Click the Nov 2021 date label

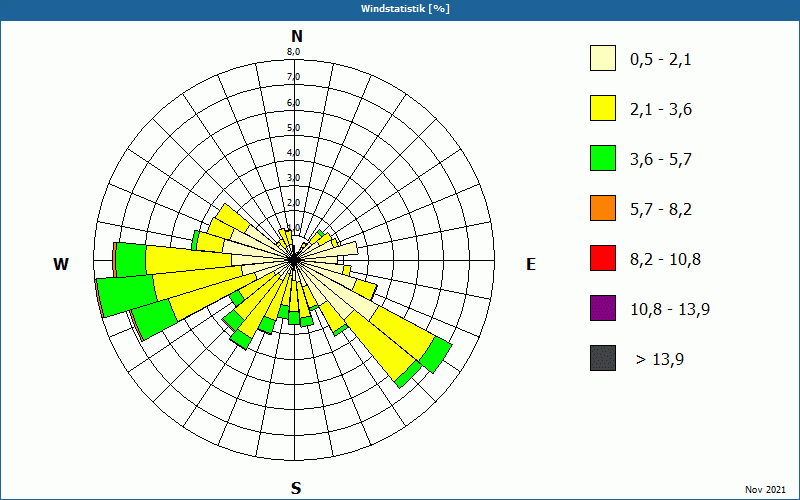pyautogui.click(x=765, y=490)
